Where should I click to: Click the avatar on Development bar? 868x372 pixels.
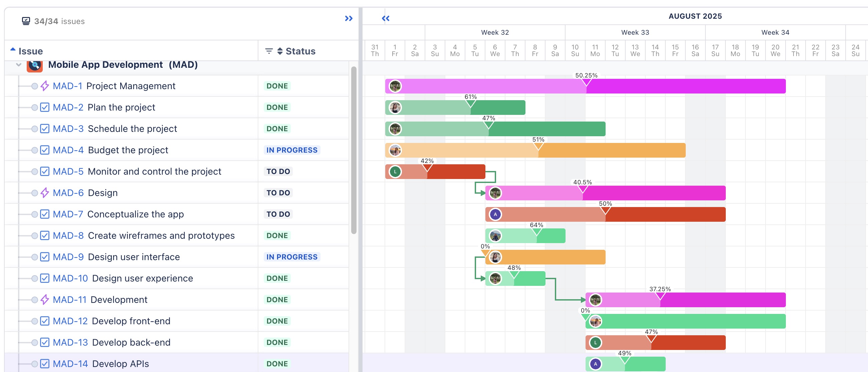(595, 300)
